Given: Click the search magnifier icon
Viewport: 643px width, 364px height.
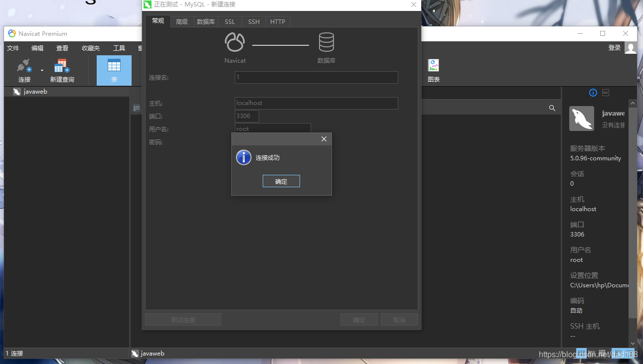Looking at the screenshot, I should [x=552, y=108].
